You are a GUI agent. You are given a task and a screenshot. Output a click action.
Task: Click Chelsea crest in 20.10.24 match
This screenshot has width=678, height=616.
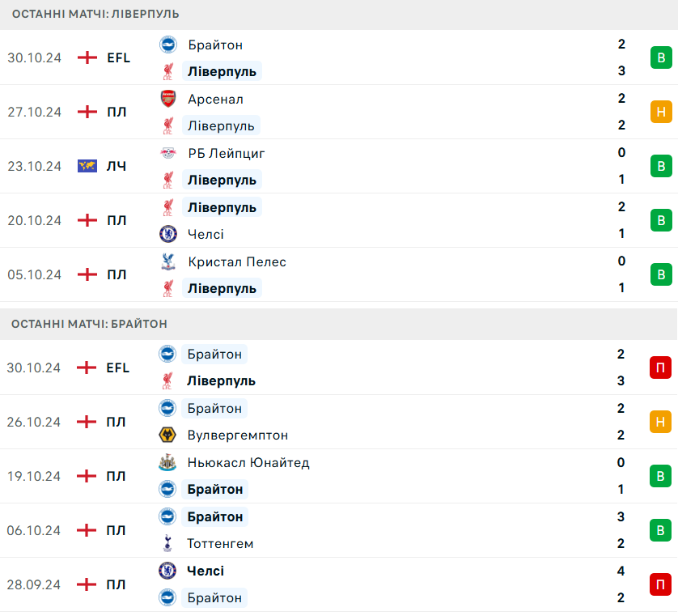[167, 234]
